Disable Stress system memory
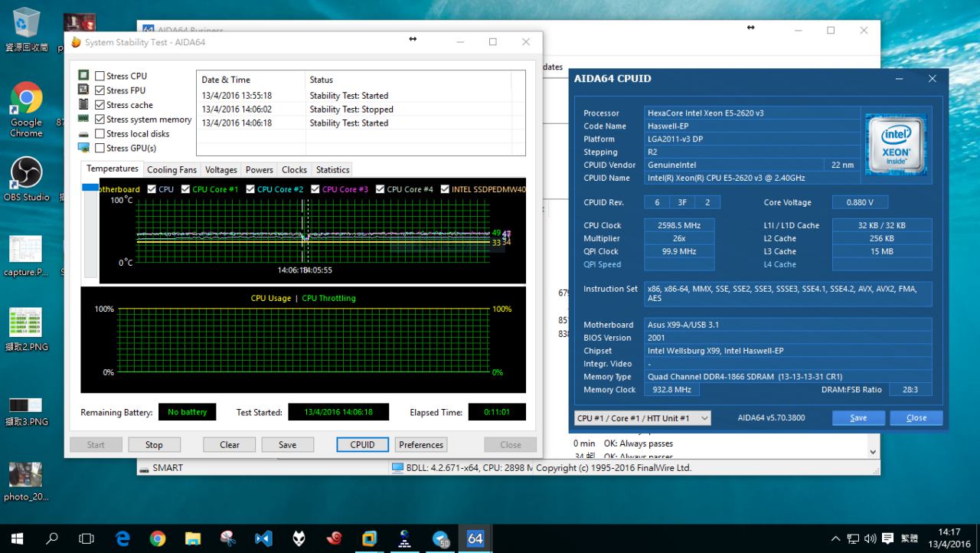This screenshot has height=553, width=980. pos(100,119)
